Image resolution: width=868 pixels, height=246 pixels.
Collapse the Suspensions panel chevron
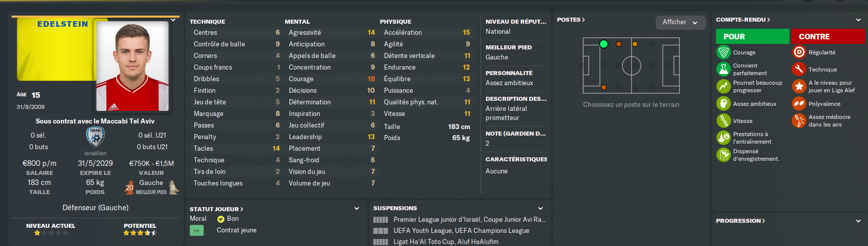(x=540, y=208)
